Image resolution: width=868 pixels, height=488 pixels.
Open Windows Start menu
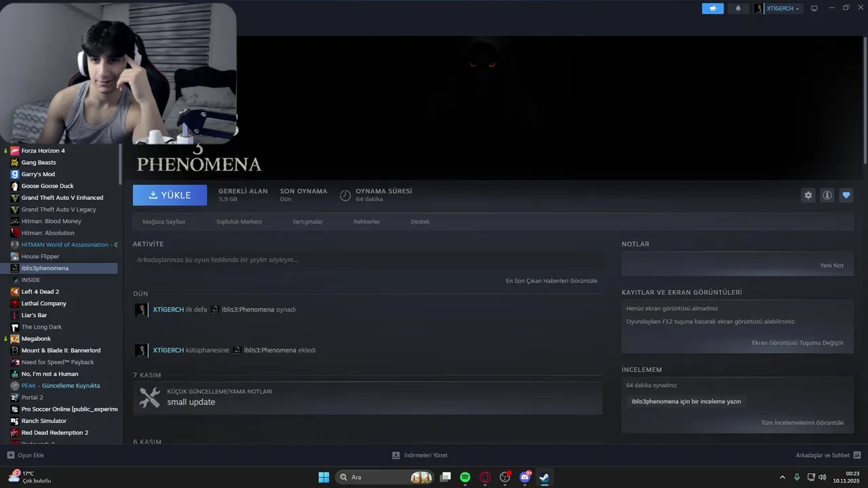[x=323, y=477]
